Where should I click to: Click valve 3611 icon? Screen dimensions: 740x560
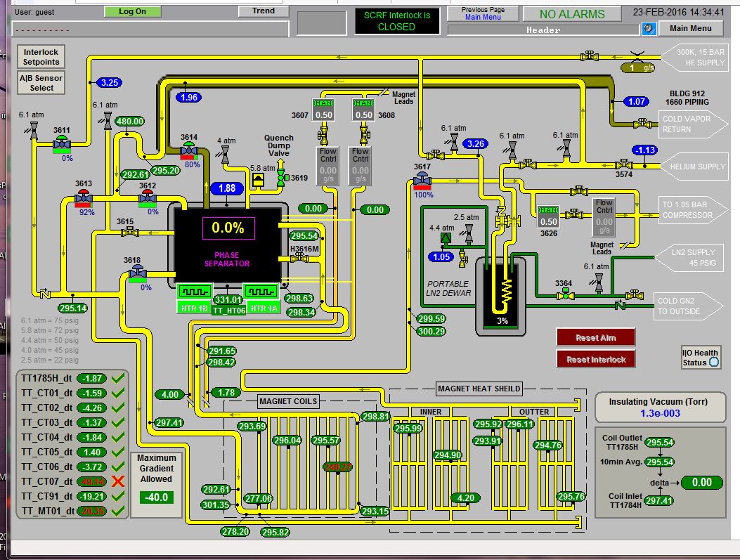pyautogui.click(x=61, y=143)
